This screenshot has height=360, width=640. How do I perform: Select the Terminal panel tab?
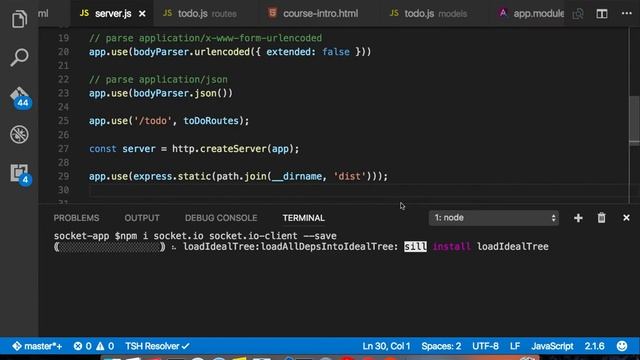(x=304, y=218)
